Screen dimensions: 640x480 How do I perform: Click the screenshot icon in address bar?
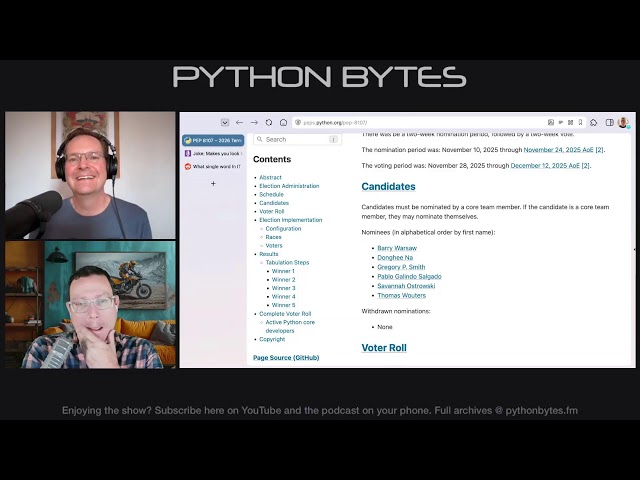(551, 122)
